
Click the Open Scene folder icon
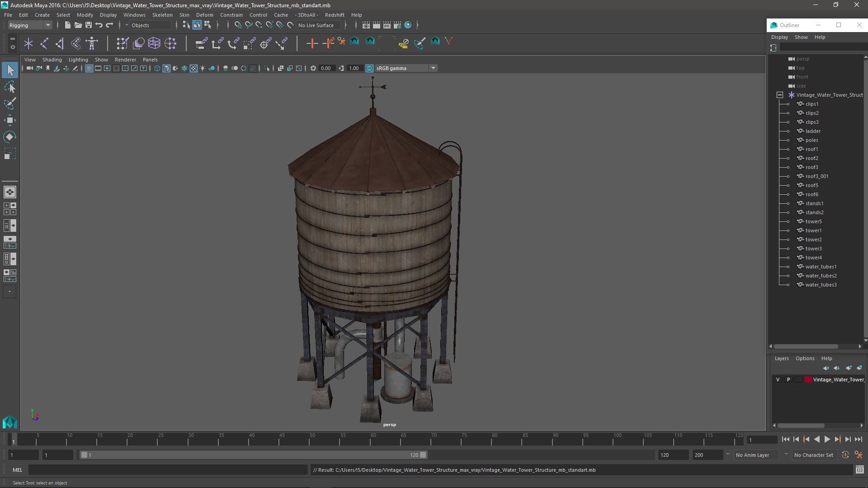click(x=78, y=25)
